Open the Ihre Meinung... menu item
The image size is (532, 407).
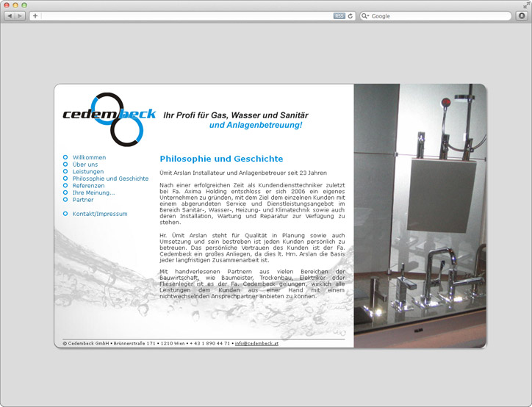93,192
